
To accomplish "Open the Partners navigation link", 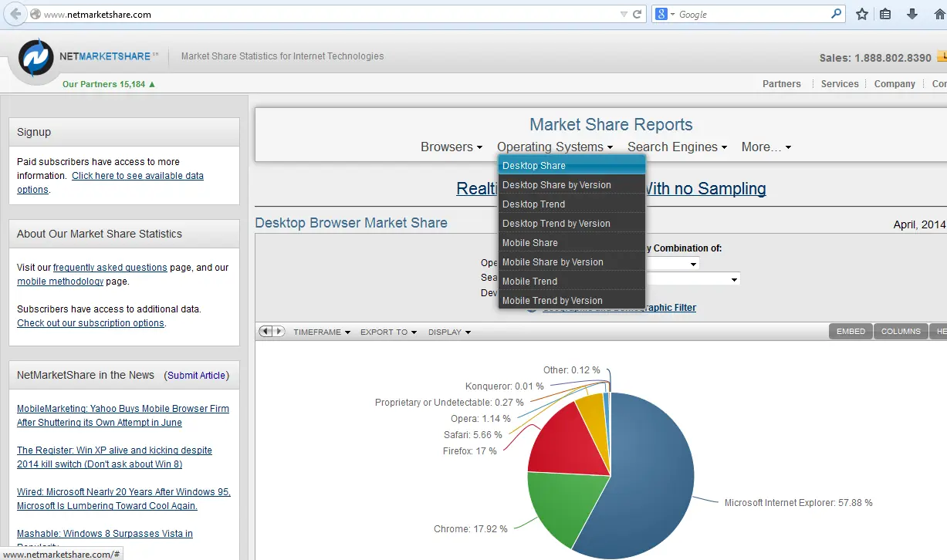I will [782, 84].
